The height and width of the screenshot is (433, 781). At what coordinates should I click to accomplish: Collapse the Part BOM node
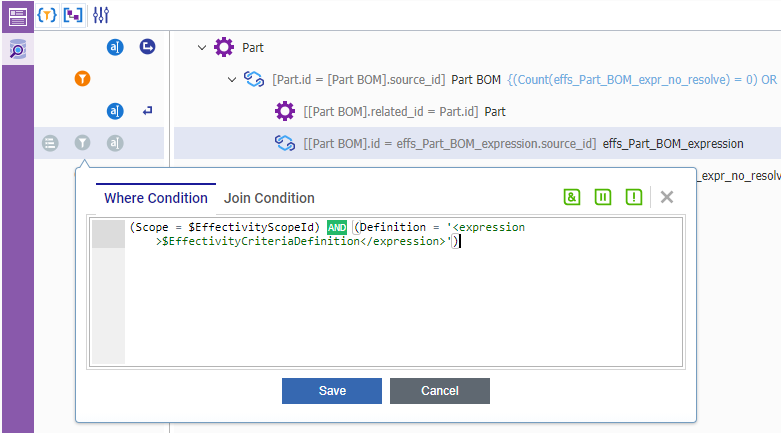(x=232, y=80)
